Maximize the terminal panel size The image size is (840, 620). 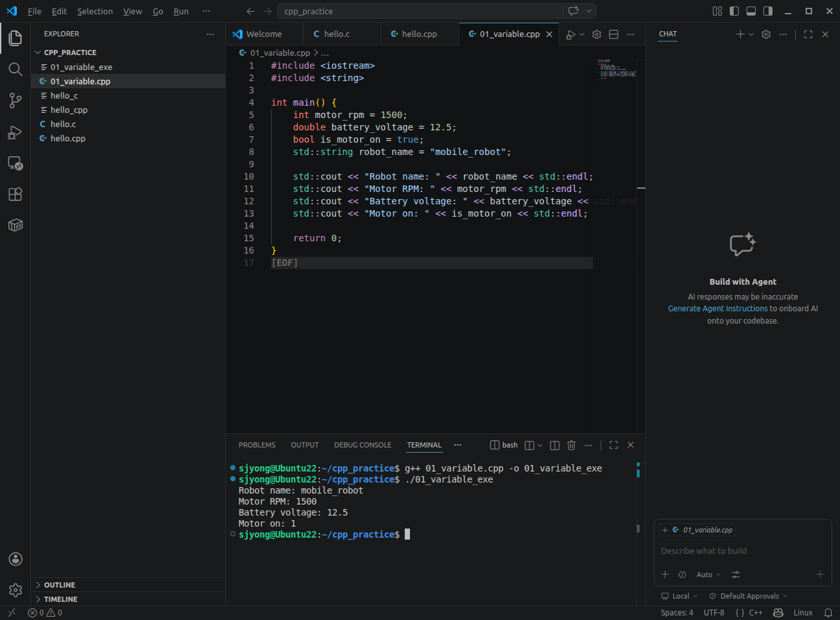(614, 445)
